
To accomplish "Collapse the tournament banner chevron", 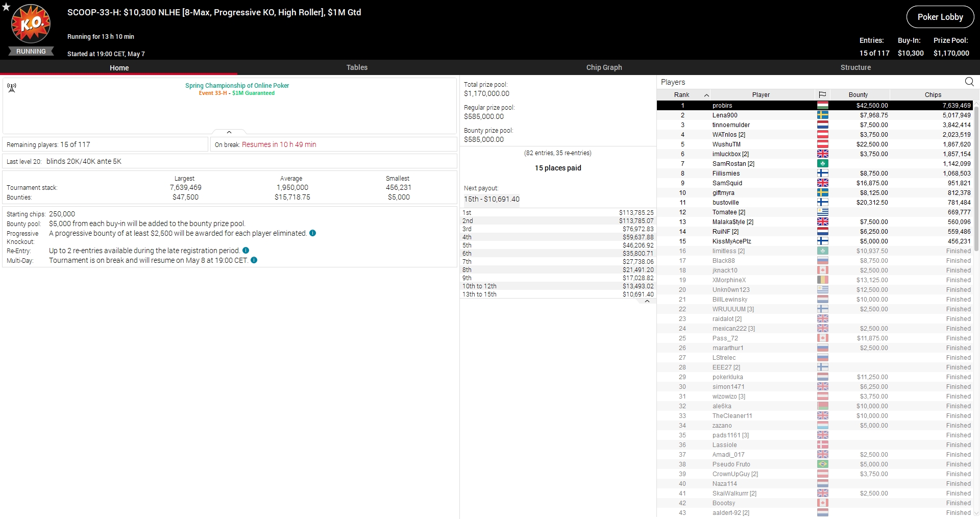I will (x=229, y=132).
